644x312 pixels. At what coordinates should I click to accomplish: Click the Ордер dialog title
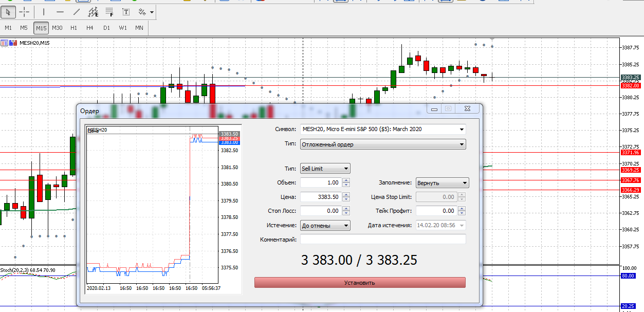pos(89,111)
